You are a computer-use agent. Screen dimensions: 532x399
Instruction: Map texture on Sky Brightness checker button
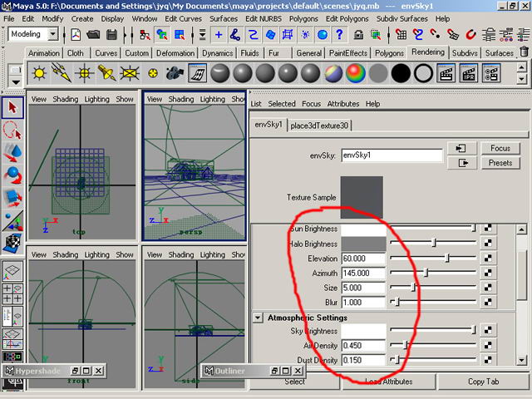(x=488, y=330)
